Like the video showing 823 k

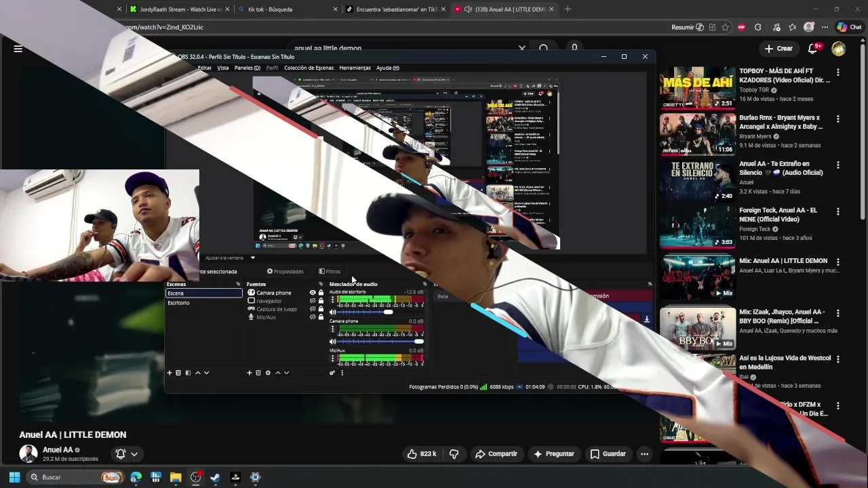[421, 453]
